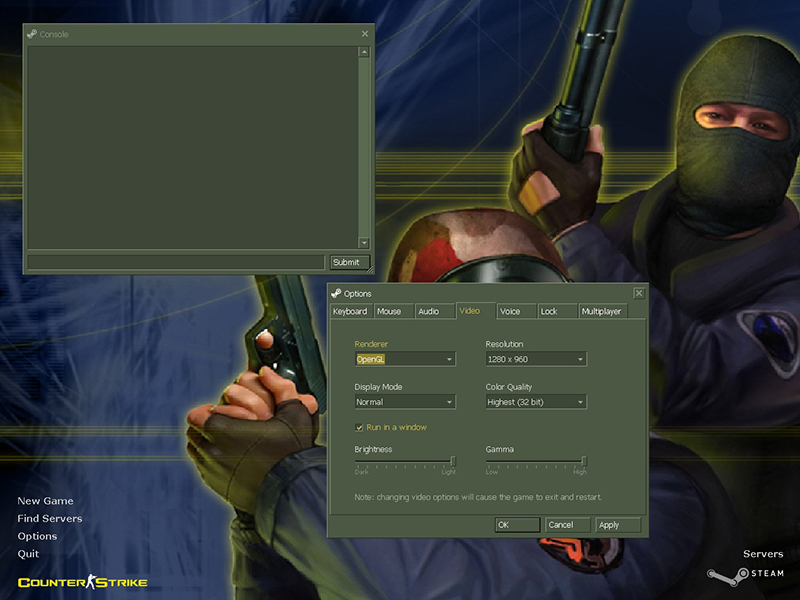Click the Brightness slider handle
Screen dimensions: 800x600
[x=453, y=462]
